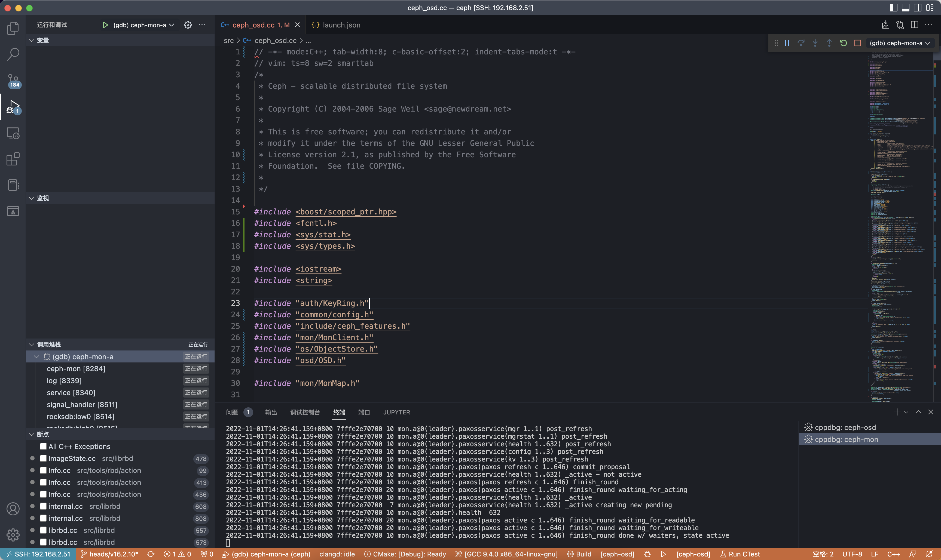Click the editor minimap code overview
Viewport: 941px width, 560px height.
pyautogui.click(x=899, y=226)
